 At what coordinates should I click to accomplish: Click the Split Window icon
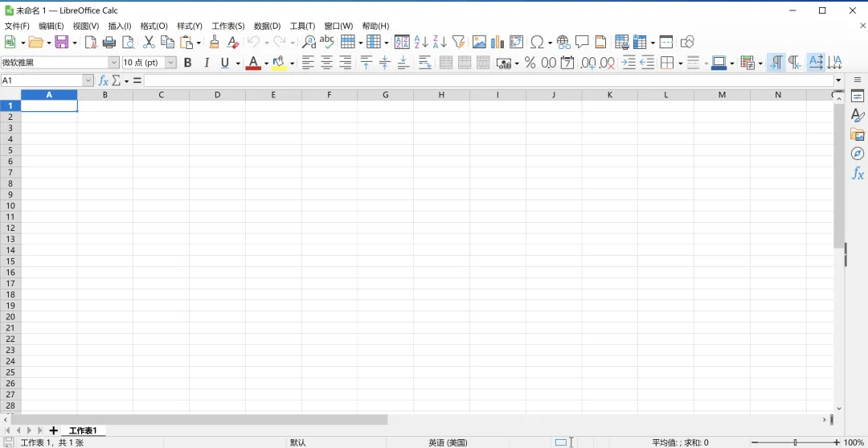point(666,42)
